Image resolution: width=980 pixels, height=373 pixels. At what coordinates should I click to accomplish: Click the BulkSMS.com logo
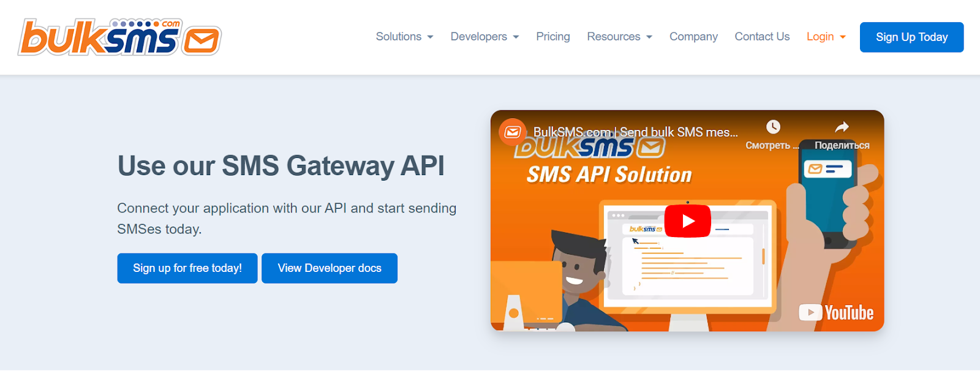click(x=119, y=37)
